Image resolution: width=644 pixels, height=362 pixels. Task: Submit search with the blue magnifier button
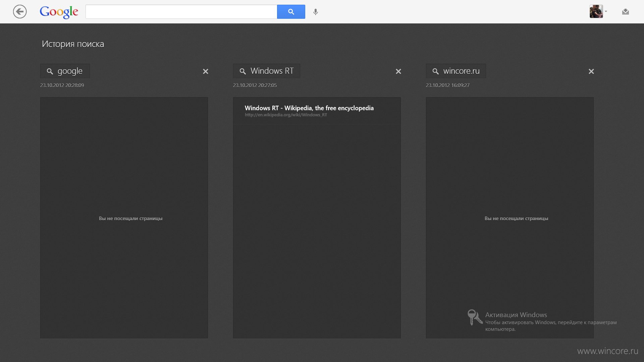pos(291,12)
